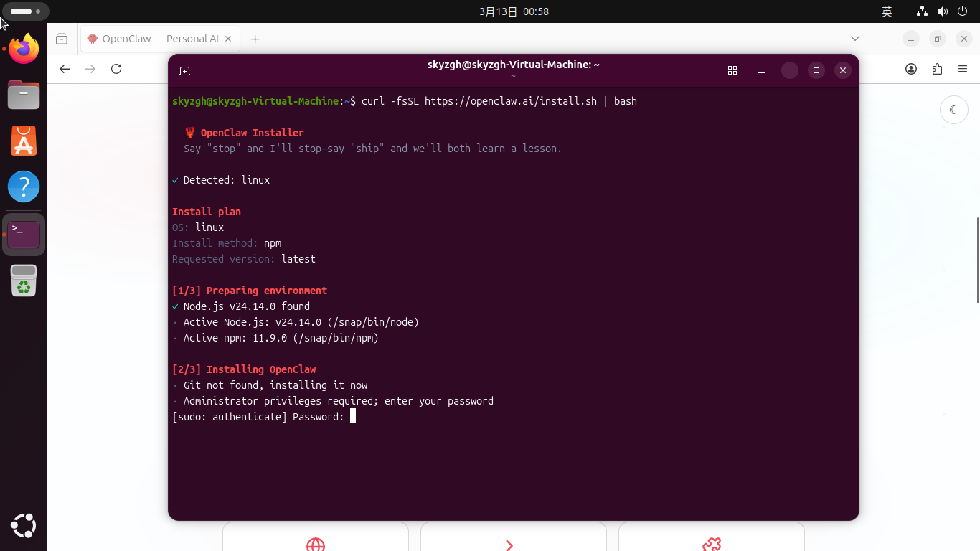Screen dimensions: 980x551
Task: Add a new browser tab
Action: (x=255, y=39)
